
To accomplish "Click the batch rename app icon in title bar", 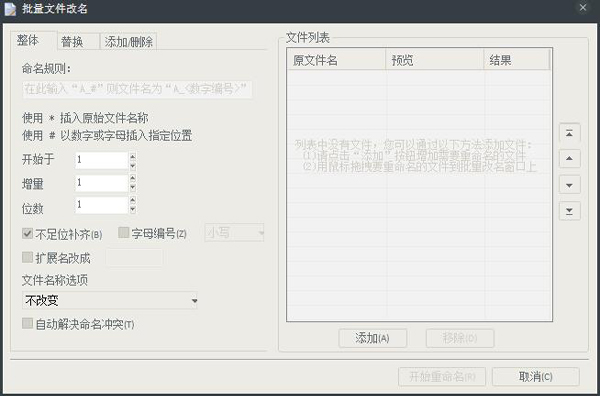I will coord(10,9).
